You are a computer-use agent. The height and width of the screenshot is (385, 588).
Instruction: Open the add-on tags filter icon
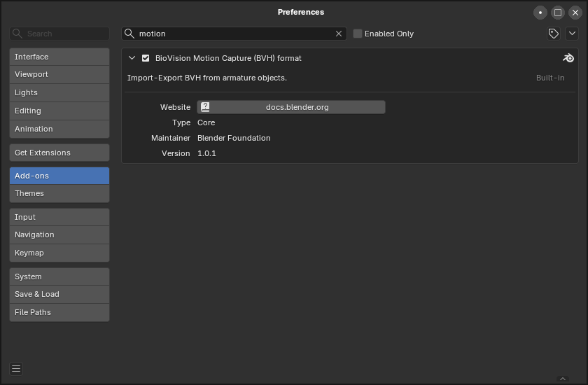(x=554, y=34)
